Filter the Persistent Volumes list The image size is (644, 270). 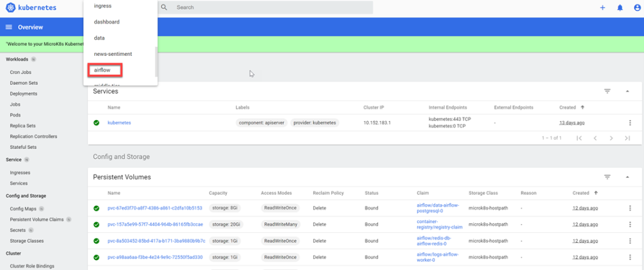(608, 177)
